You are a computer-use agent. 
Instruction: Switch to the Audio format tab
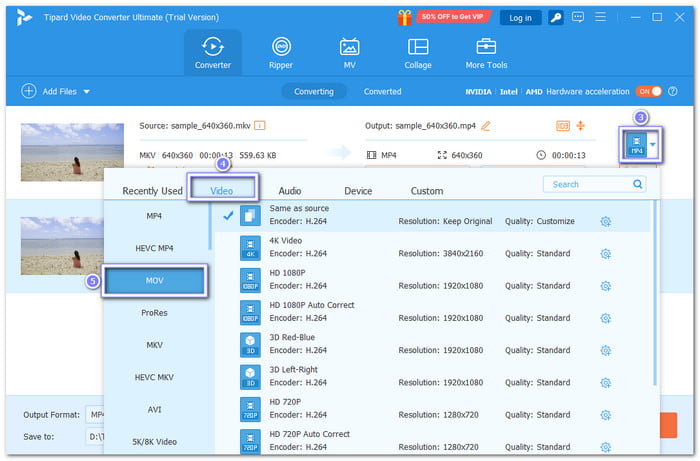tap(290, 190)
